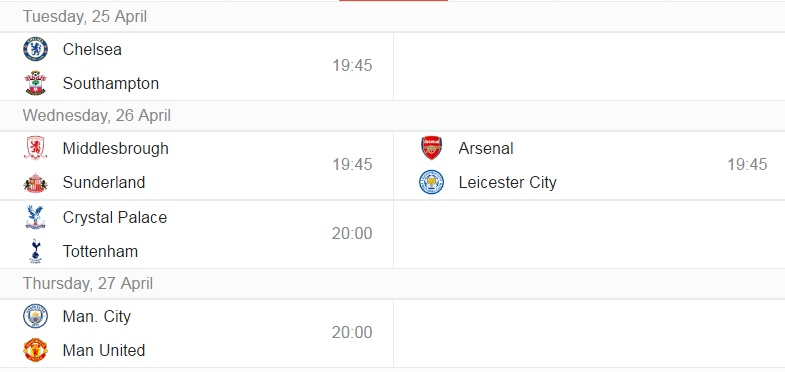The image size is (785, 372).
Task: Click the Leicester City club crest
Action: click(432, 182)
